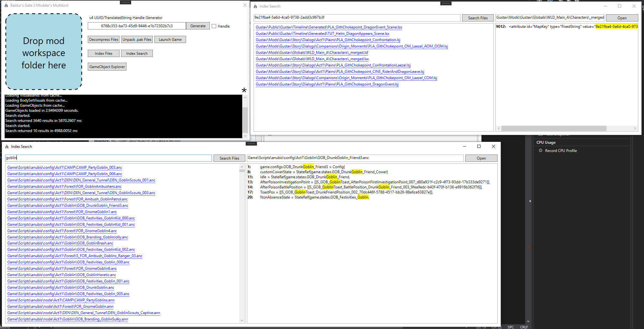Click the Index Files button
This screenshot has height=329, width=644.
click(104, 54)
